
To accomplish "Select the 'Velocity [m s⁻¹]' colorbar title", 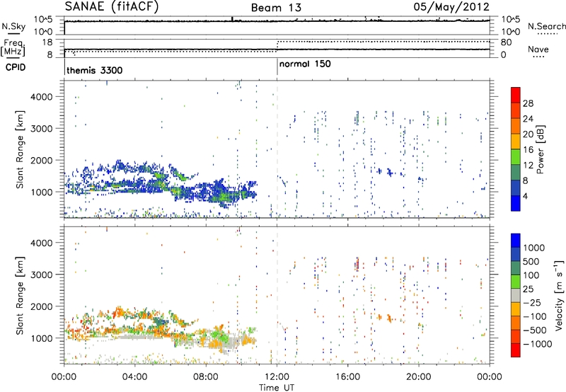I will coord(559,295).
